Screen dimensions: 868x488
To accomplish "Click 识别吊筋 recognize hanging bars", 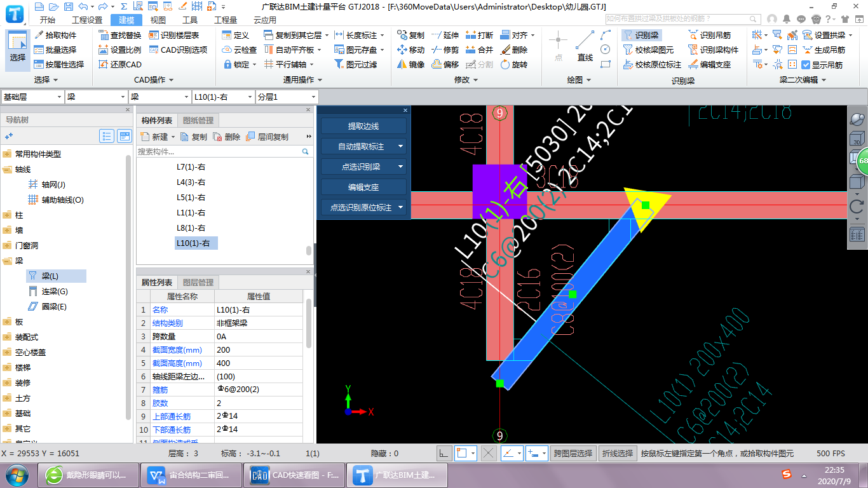I will [x=709, y=35].
